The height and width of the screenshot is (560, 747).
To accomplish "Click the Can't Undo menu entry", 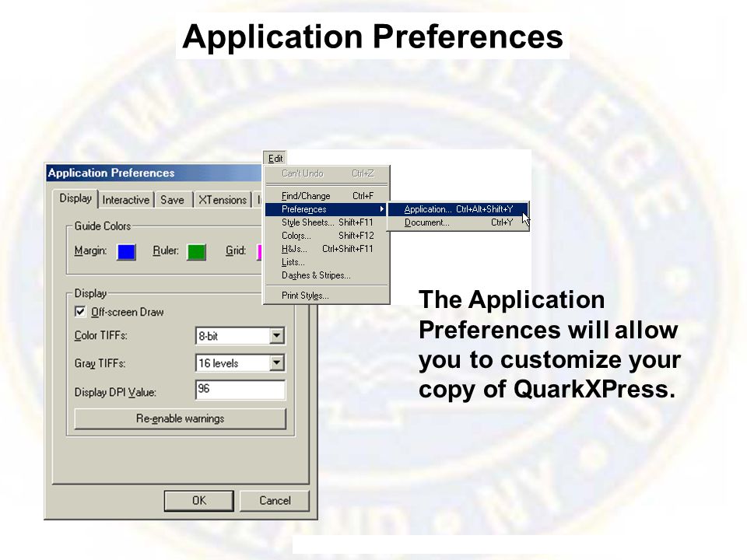I will 328,173.
